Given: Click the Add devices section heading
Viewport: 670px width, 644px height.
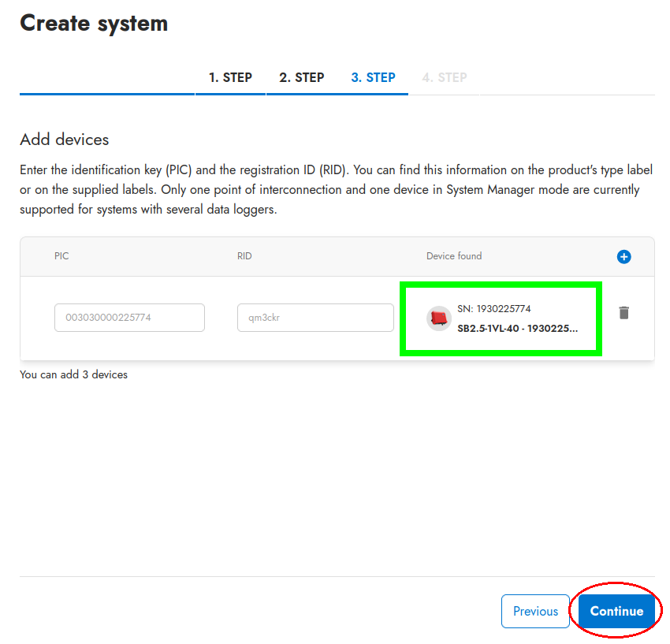Looking at the screenshot, I should (64, 140).
